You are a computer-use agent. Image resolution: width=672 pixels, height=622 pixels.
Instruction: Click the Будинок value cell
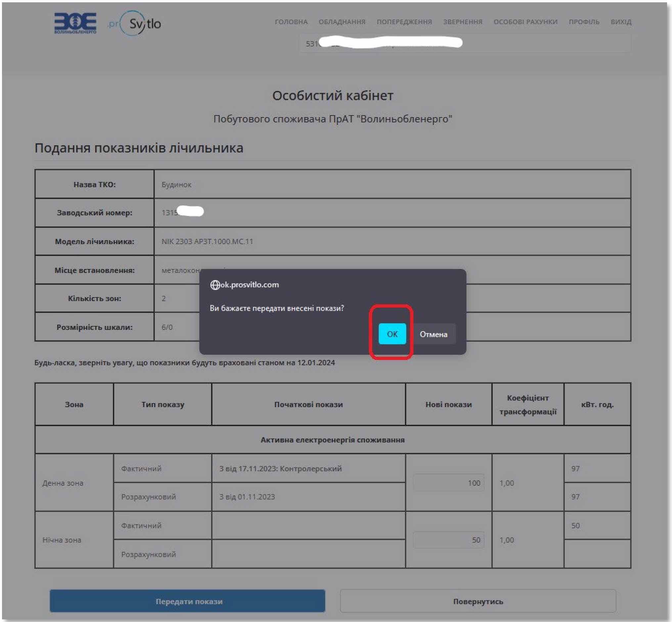392,184
